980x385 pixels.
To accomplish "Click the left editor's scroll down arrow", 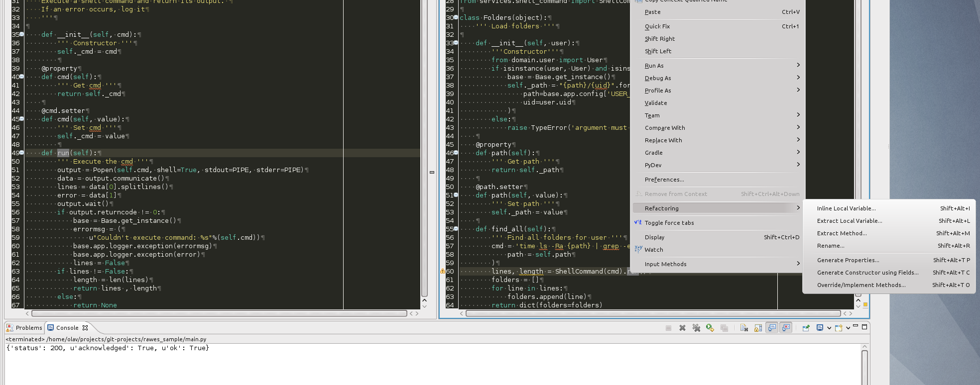I will [424, 307].
